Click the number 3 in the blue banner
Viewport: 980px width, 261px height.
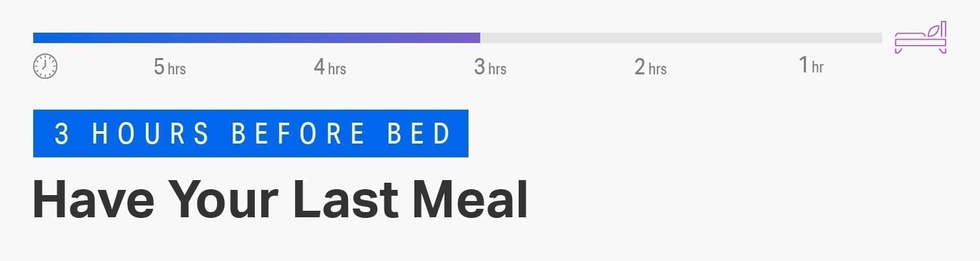tap(62, 134)
